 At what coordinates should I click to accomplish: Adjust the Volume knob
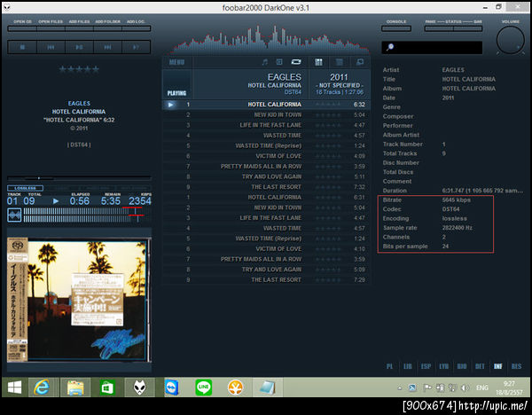(x=511, y=40)
